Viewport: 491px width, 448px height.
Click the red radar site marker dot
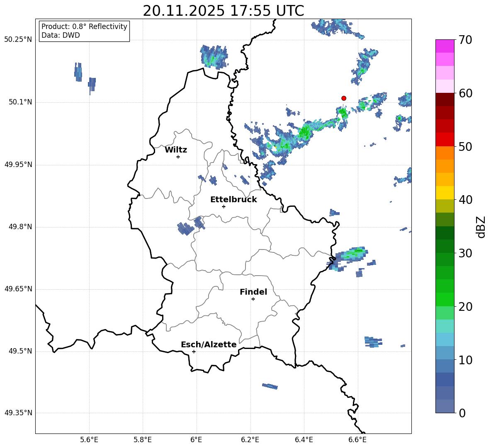344,98
